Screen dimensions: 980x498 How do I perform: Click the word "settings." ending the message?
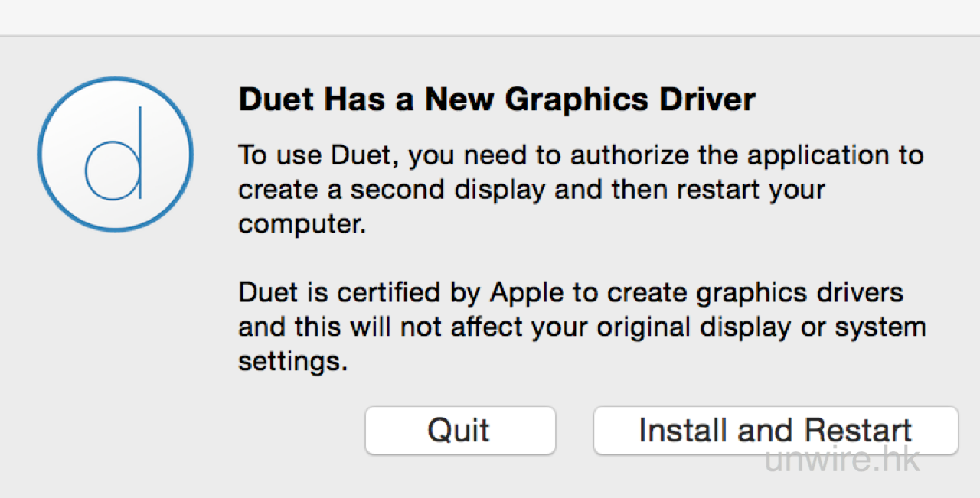292,360
